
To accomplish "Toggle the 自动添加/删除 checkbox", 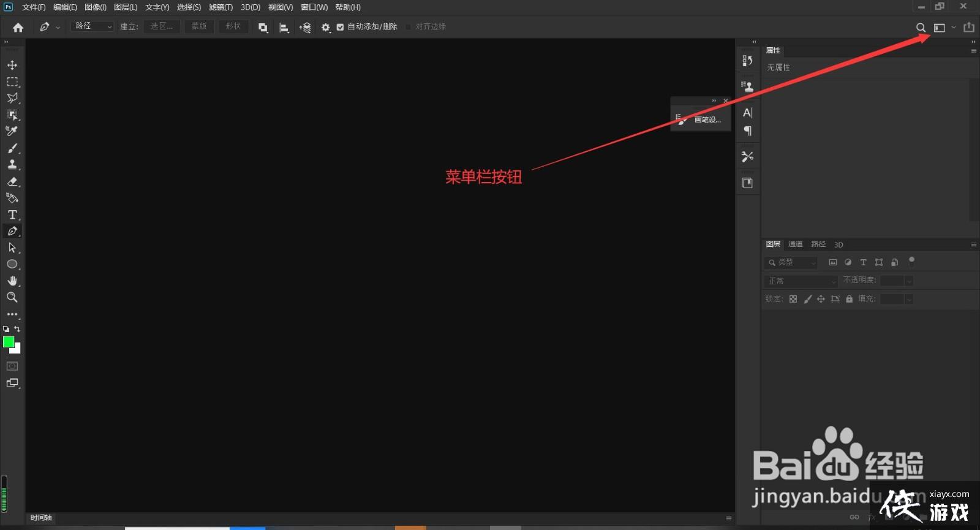I will click(x=341, y=27).
